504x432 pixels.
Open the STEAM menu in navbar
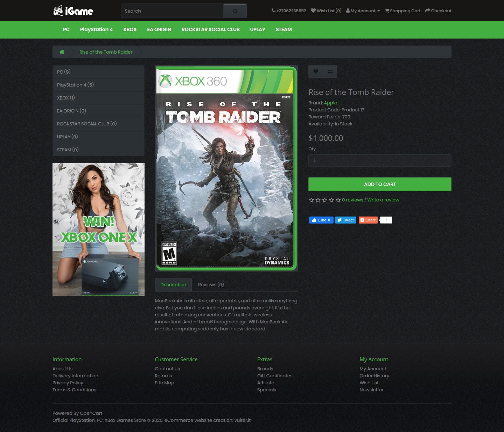[283, 29]
